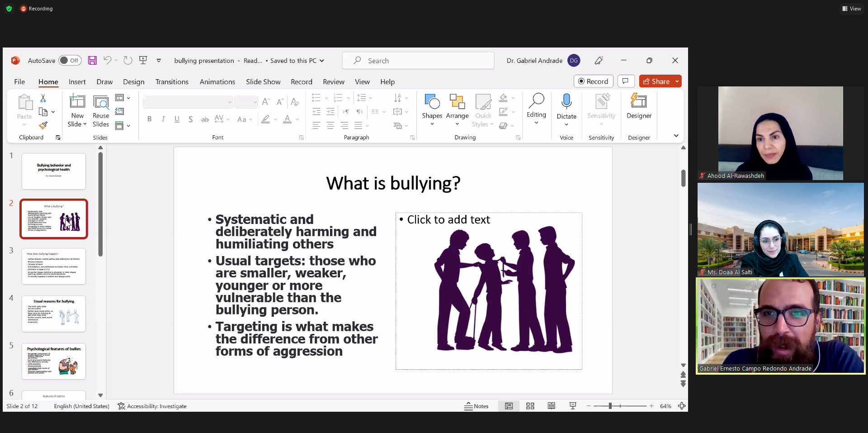The image size is (868, 433).
Task: Click the Record button
Action: point(593,81)
